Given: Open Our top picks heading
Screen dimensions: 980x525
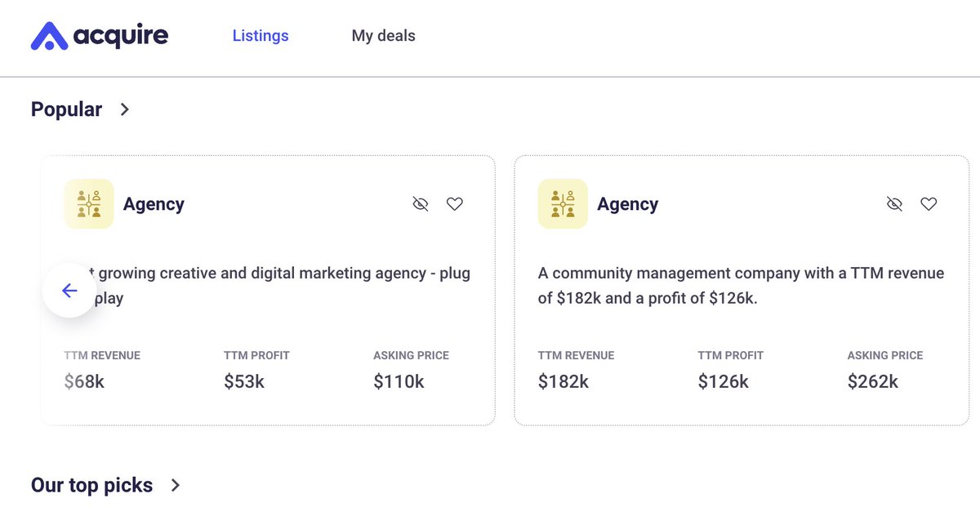Looking at the screenshot, I should (x=91, y=485).
